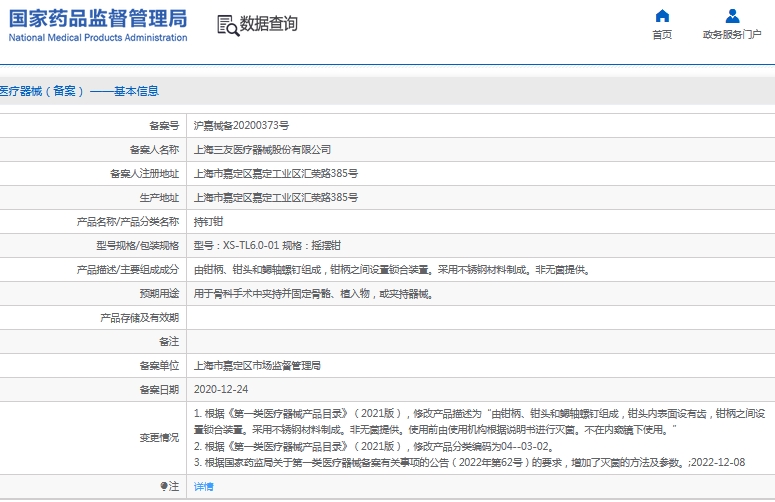This screenshot has height=502, width=775.
Task: Click the 备案人名称 label
Action: [154, 150]
